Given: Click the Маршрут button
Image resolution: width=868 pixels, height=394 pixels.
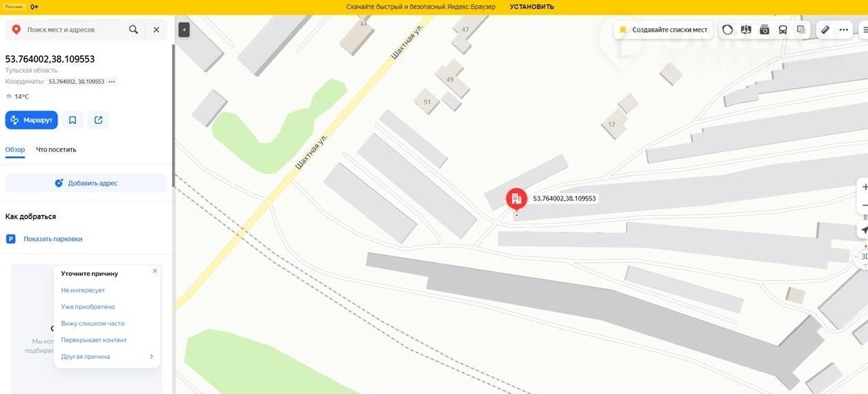Looking at the screenshot, I should click(32, 120).
